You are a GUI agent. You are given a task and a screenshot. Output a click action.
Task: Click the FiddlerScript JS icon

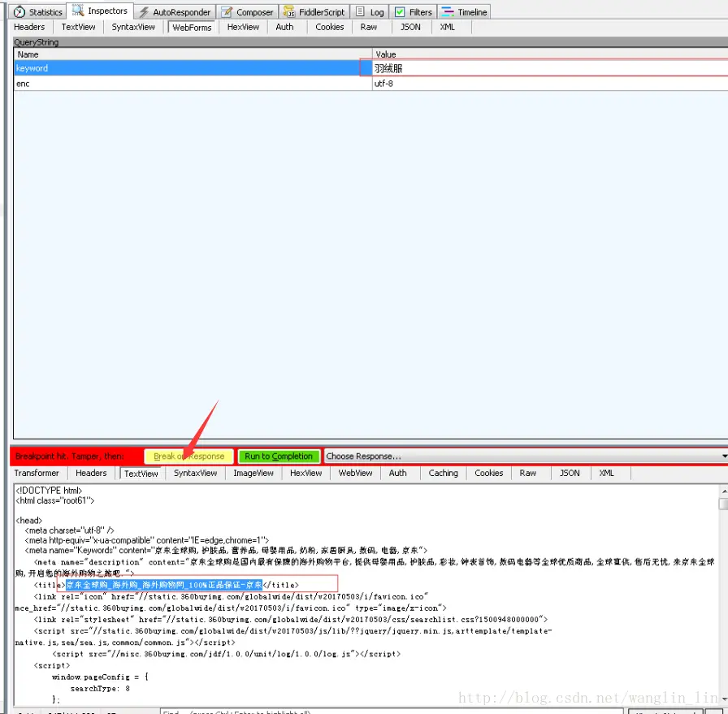(289, 12)
